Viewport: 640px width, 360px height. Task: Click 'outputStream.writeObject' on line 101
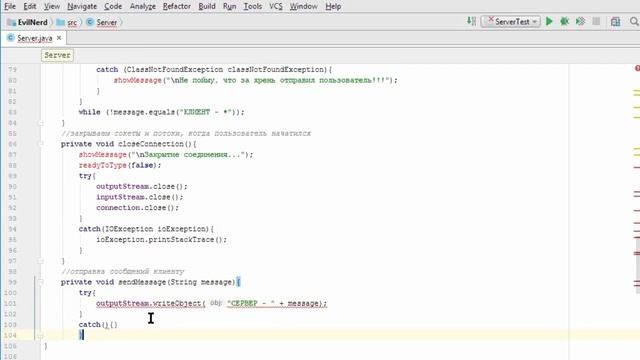click(149, 303)
